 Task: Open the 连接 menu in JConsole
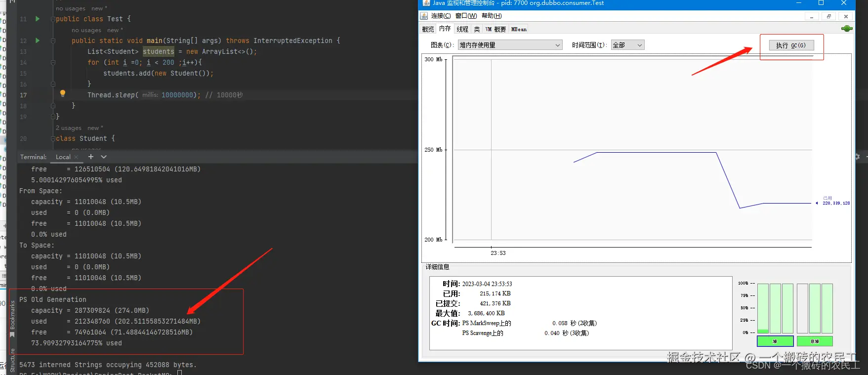pyautogui.click(x=441, y=16)
